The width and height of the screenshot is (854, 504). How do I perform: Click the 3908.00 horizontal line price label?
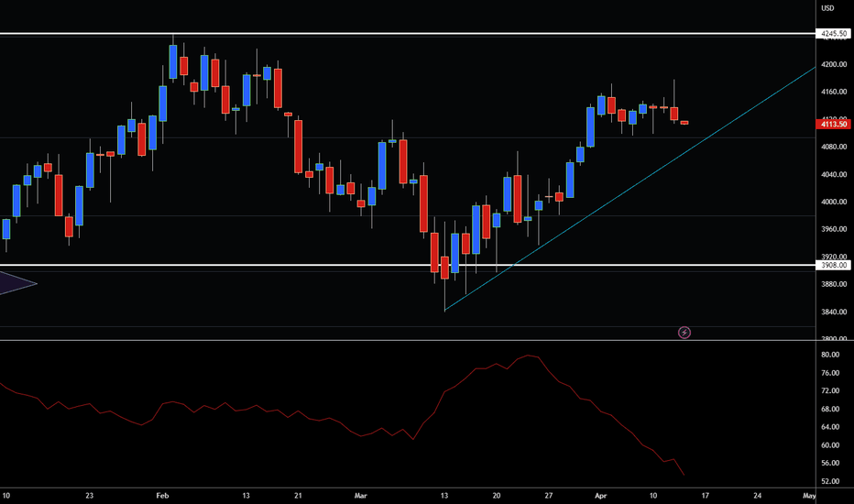tap(833, 266)
